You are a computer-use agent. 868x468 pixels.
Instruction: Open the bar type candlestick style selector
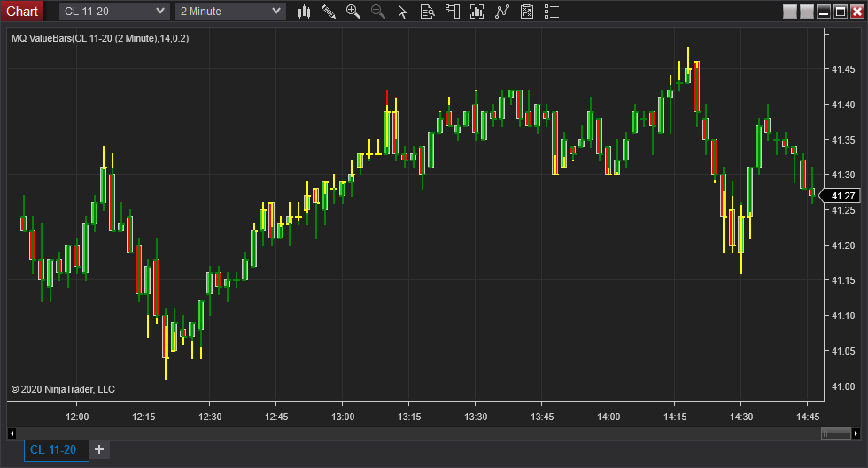[x=304, y=12]
